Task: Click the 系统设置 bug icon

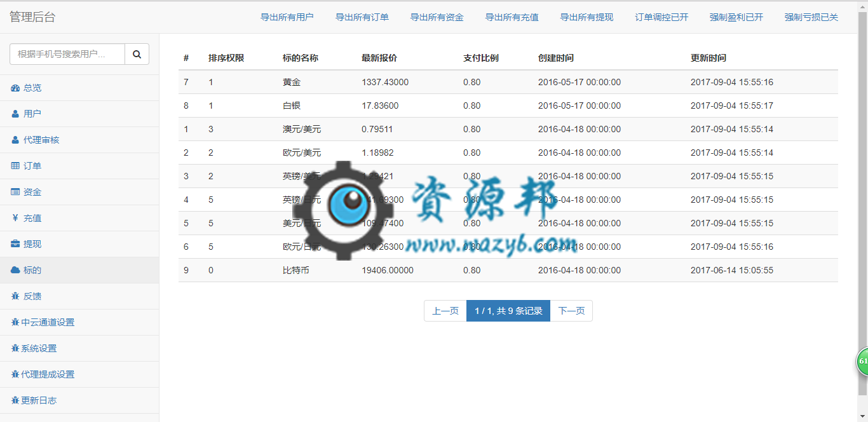Action: (15, 348)
